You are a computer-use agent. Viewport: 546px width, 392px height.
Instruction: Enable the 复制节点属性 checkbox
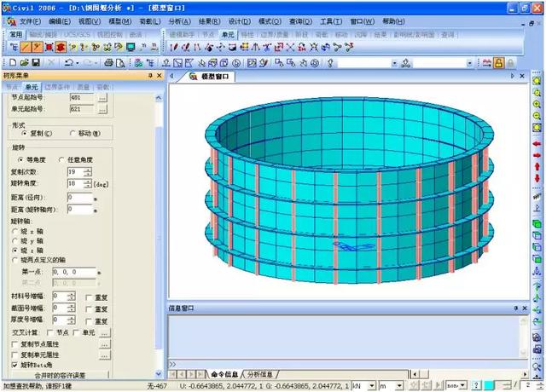click(x=13, y=343)
